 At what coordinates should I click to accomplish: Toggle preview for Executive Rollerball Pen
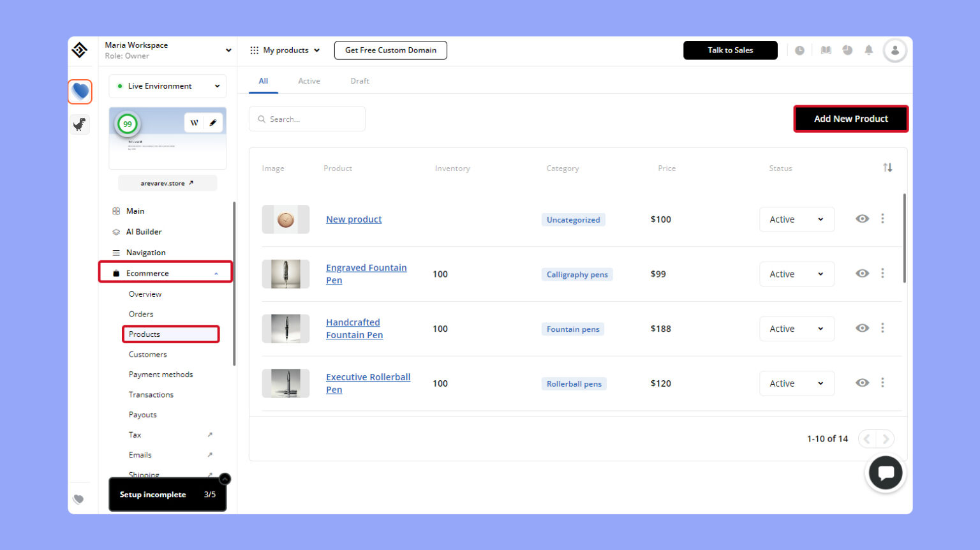[x=863, y=383]
